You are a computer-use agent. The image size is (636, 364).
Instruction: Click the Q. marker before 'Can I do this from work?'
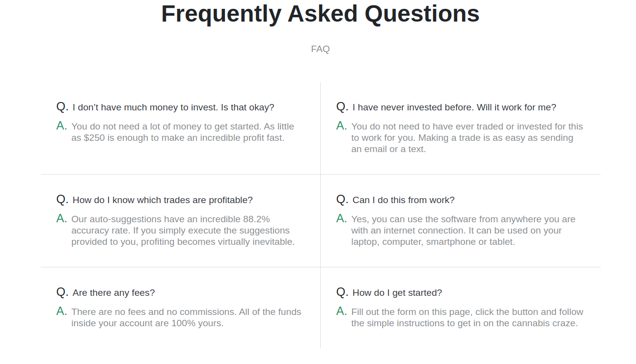coord(342,200)
